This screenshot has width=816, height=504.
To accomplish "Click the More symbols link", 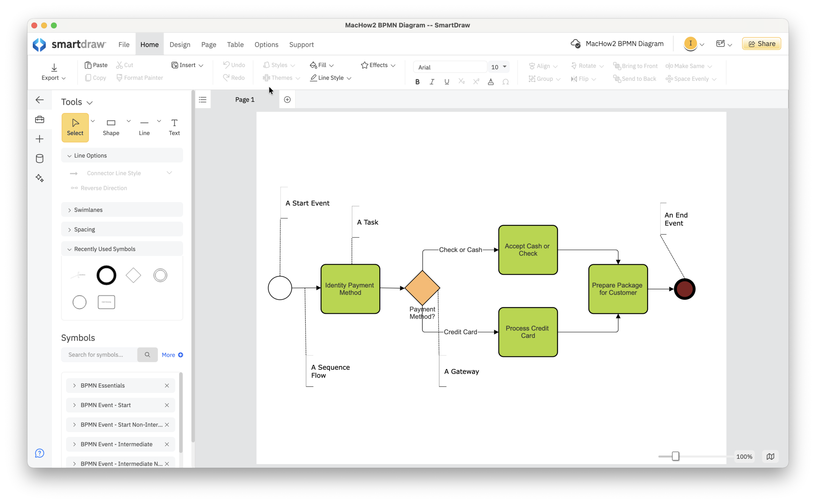I will (x=172, y=355).
